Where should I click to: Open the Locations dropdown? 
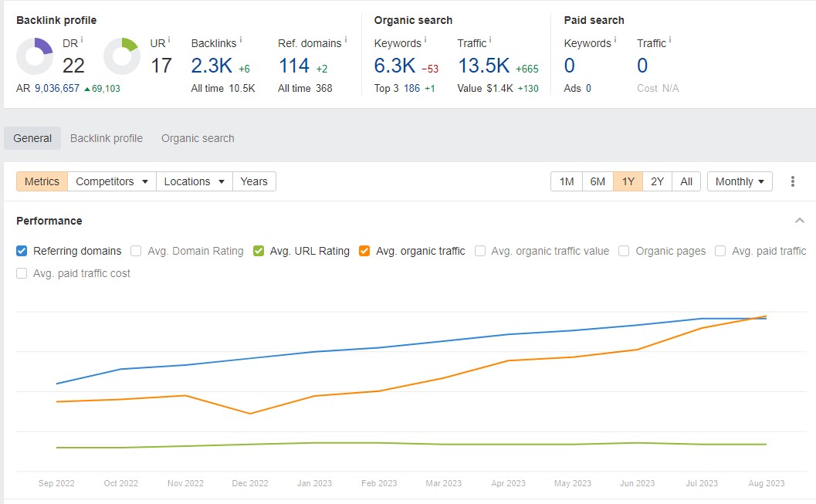pyautogui.click(x=194, y=181)
